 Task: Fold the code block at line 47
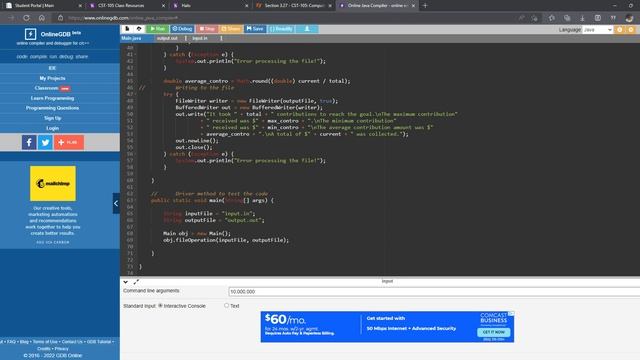(x=136, y=94)
